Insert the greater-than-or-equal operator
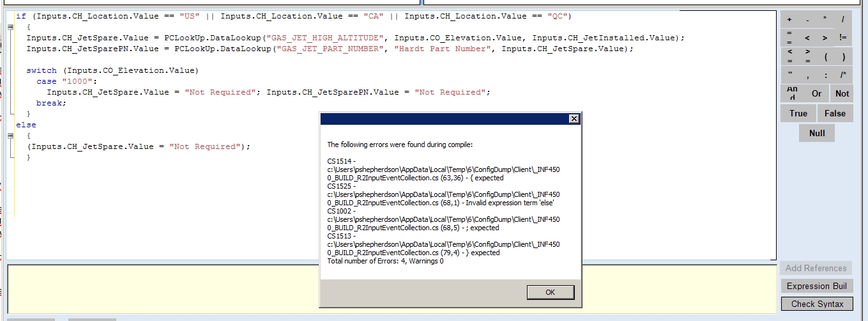This screenshot has height=321, width=868. (807, 56)
